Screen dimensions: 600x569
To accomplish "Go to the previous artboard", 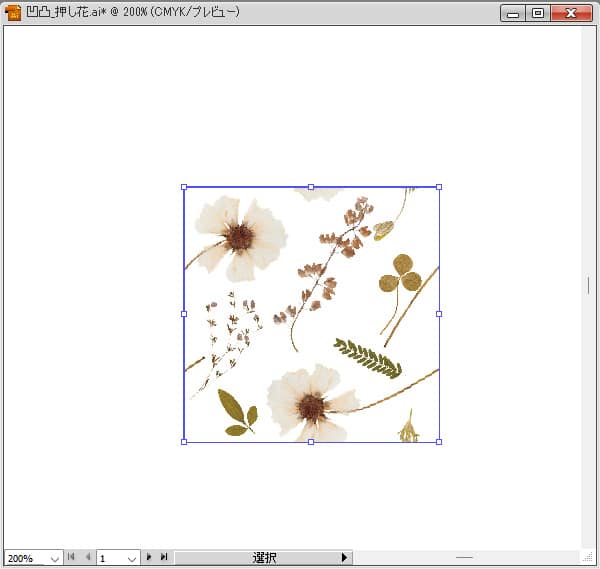I will point(87,557).
